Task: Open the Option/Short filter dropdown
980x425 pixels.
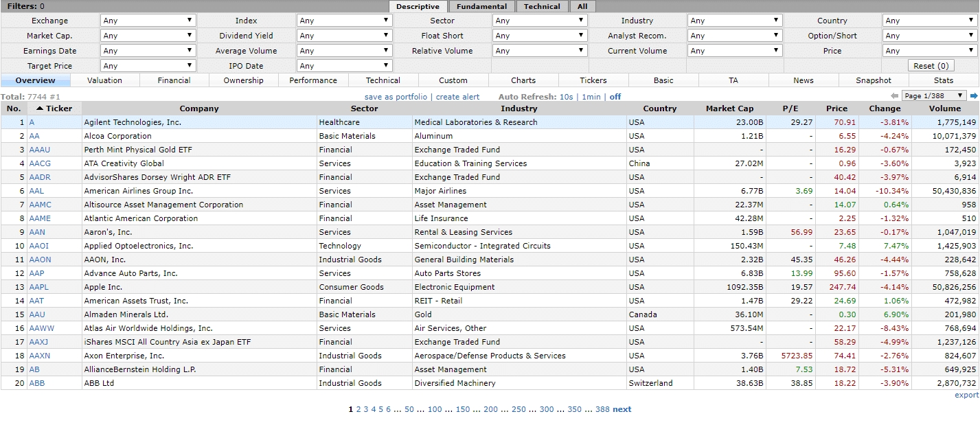Action: (x=930, y=36)
